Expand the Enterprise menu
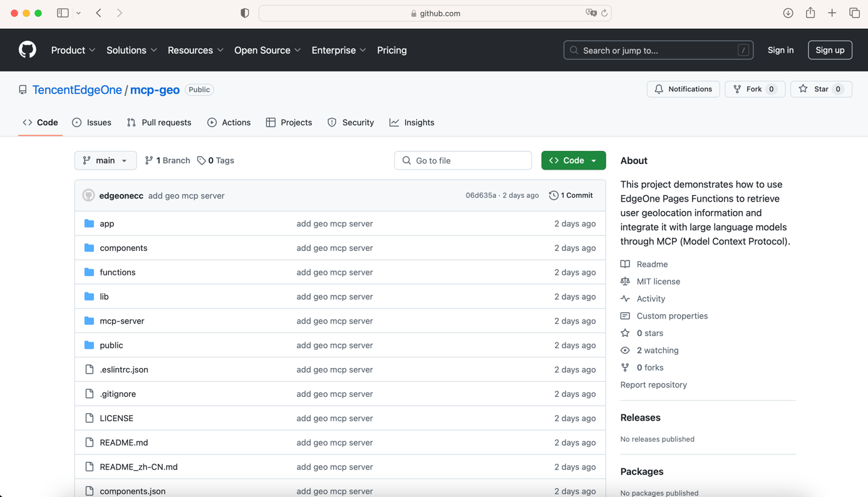 (x=339, y=50)
